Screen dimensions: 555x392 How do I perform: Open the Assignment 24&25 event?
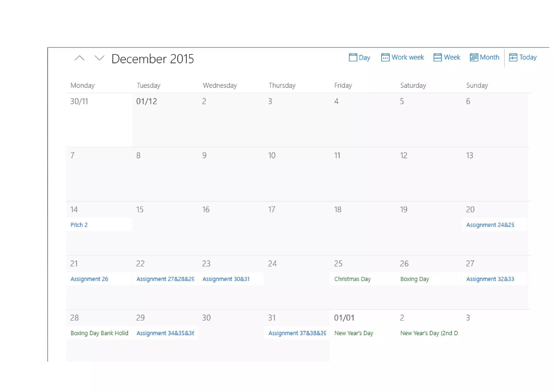(490, 225)
